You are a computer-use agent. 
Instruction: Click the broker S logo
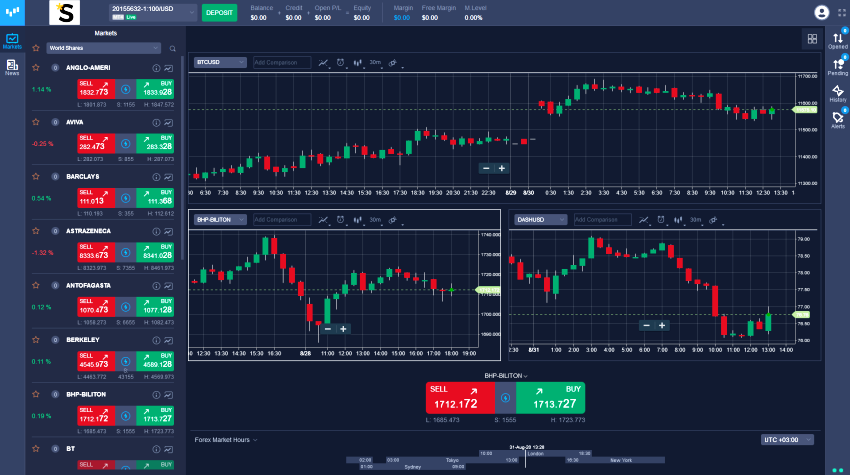65,12
